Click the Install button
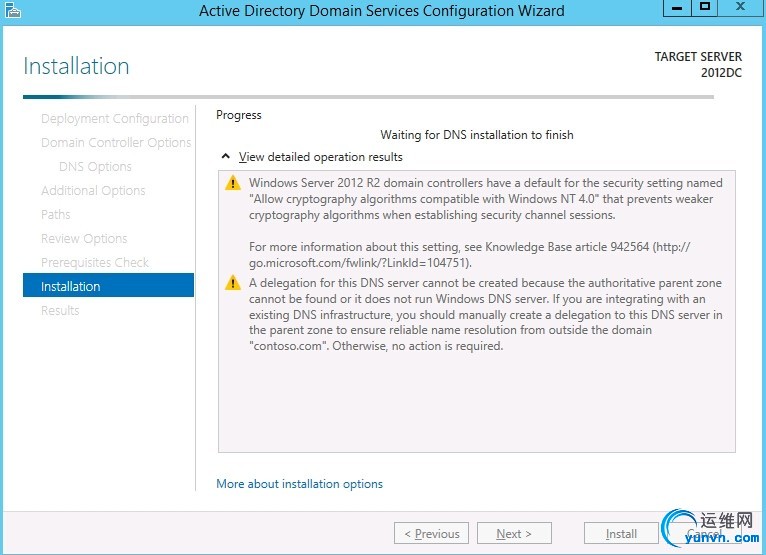 (620, 534)
